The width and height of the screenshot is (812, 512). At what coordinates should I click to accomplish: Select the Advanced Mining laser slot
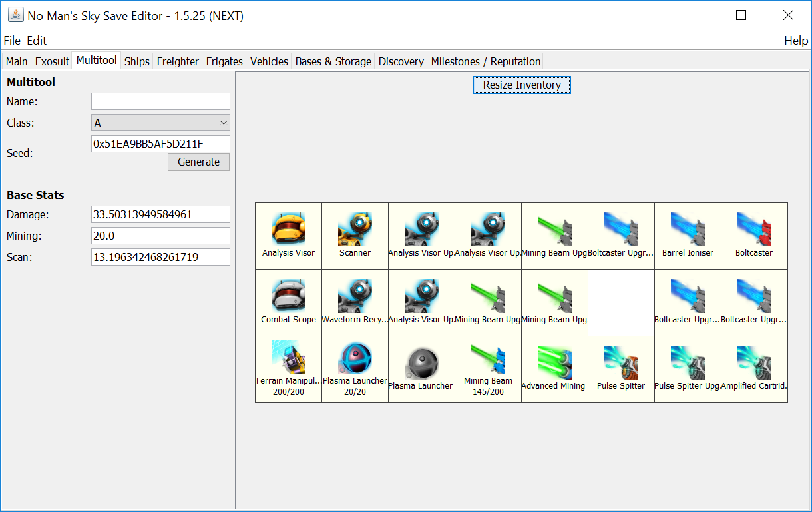click(x=554, y=370)
